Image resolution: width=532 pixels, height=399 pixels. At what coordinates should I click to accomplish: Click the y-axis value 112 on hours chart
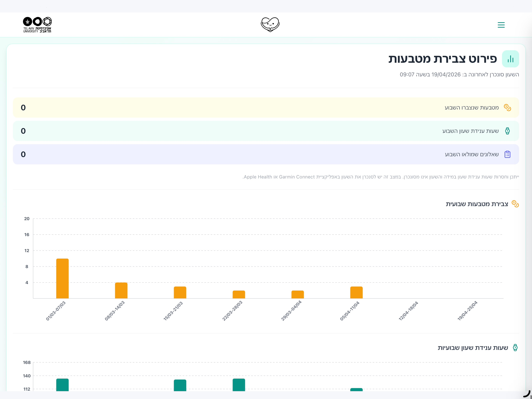click(27, 389)
